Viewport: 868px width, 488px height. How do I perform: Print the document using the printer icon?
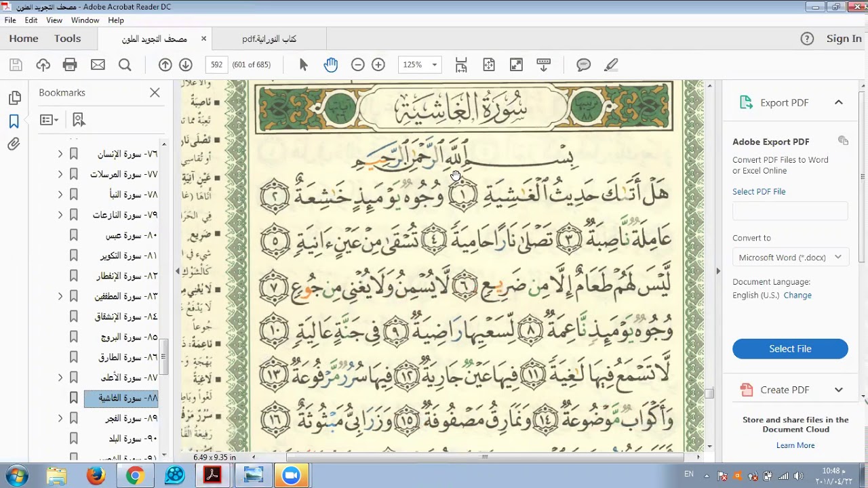[70, 65]
